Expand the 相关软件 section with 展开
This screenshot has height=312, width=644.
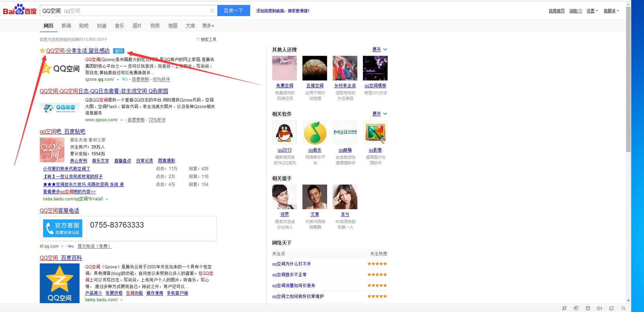(379, 114)
